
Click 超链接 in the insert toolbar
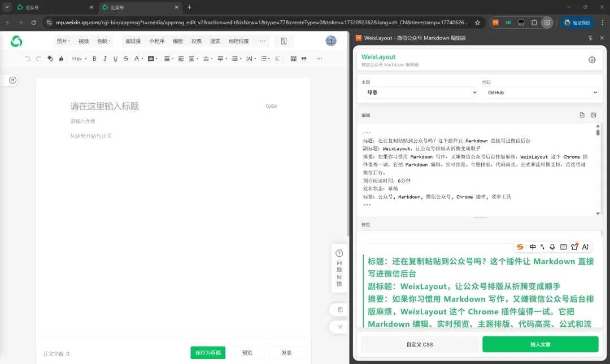(x=133, y=41)
